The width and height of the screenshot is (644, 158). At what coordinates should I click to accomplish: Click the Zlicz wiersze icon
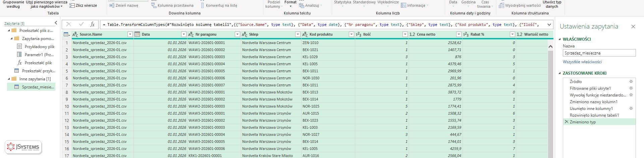point(72,5)
